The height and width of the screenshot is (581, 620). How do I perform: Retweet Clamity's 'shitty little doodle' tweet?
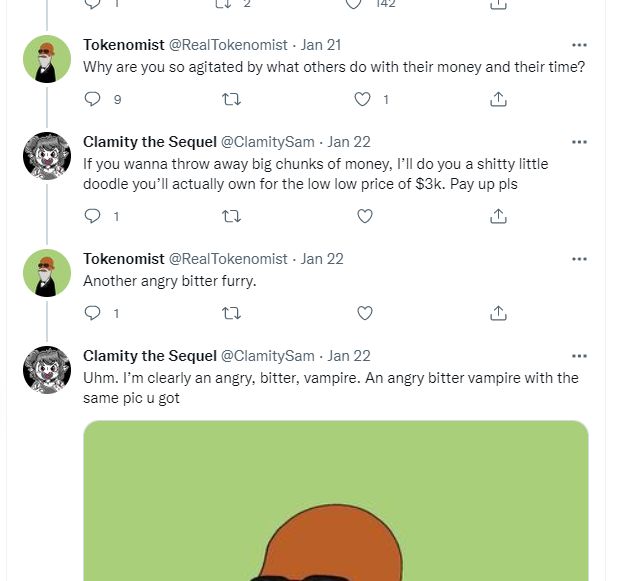click(x=230, y=216)
